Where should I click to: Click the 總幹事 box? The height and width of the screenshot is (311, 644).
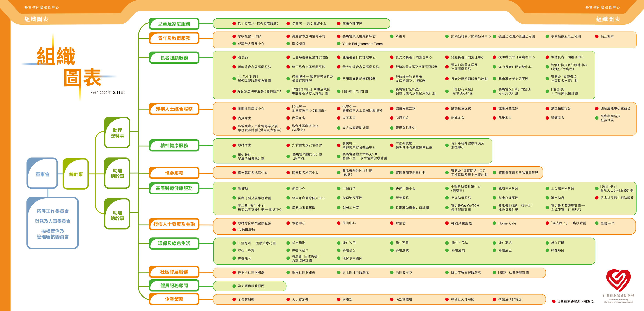point(76,174)
